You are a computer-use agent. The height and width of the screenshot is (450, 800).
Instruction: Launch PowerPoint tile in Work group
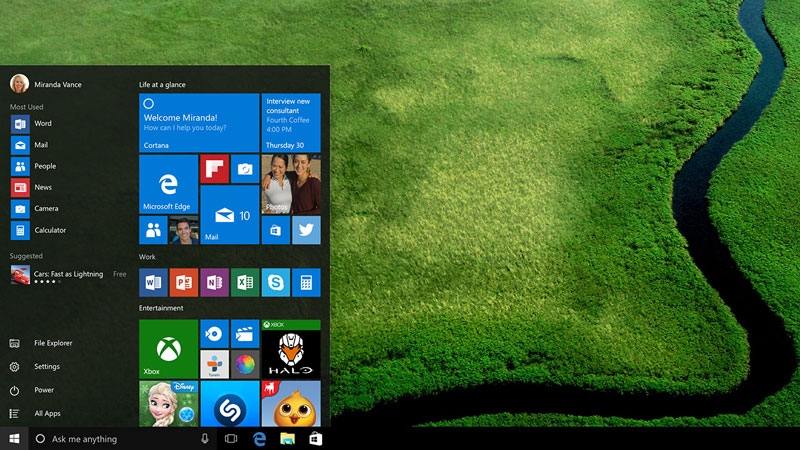[184, 282]
